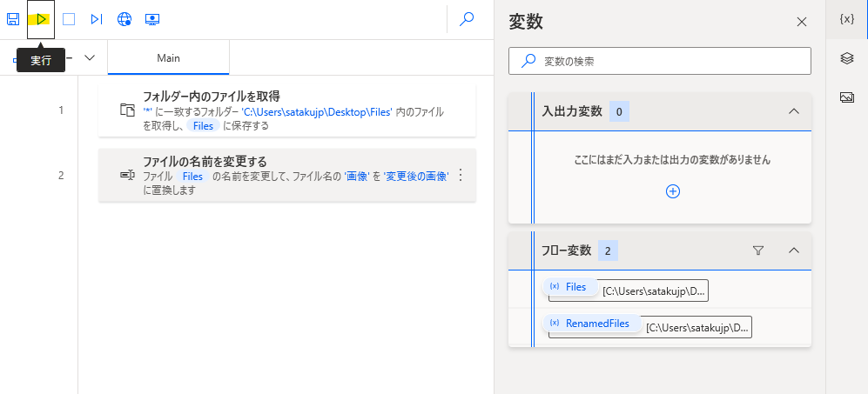The height and width of the screenshot is (394, 868).
Task: Select the ファイルの名前を変更する action
Action: (x=286, y=176)
